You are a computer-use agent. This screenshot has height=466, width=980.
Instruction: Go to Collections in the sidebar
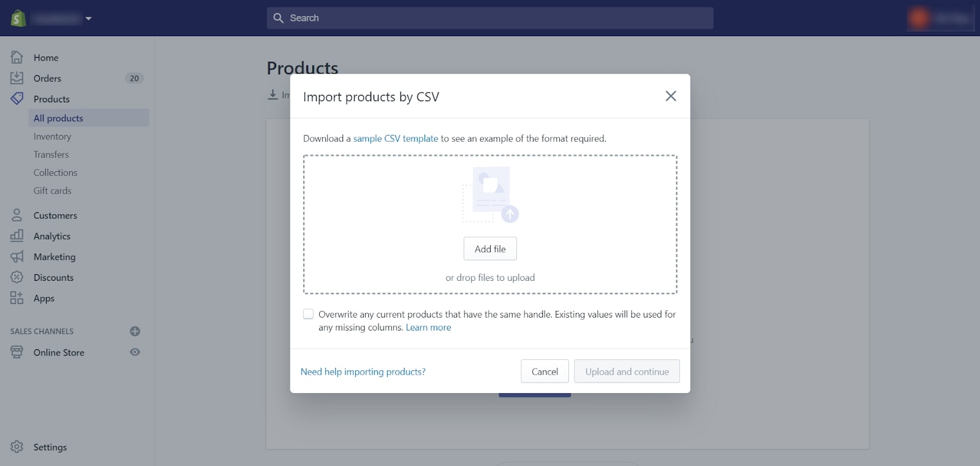tap(56, 173)
